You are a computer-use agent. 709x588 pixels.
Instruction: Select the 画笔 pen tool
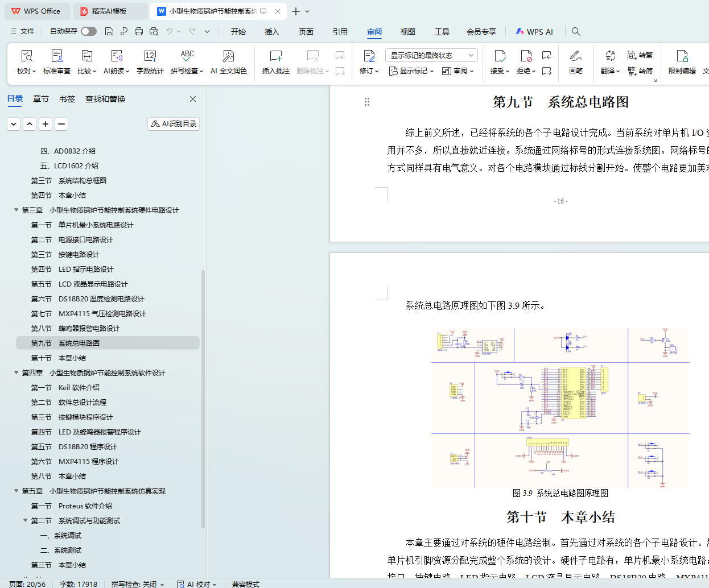pyautogui.click(x=575, y=61)
